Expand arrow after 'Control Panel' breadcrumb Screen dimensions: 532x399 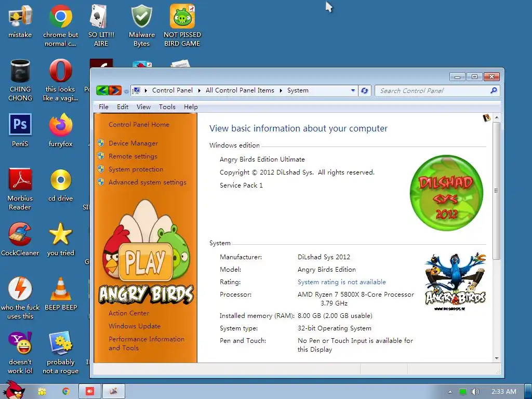click(x=199, y=90)
